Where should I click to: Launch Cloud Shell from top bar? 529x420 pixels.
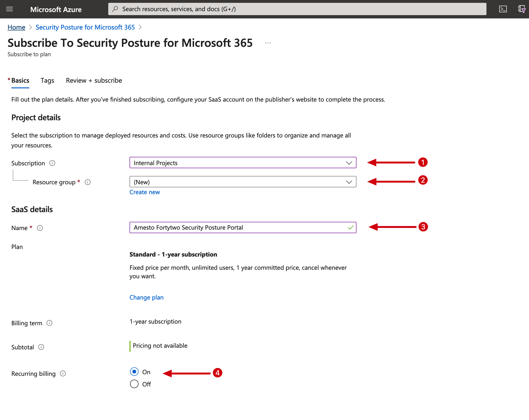click(503, 9)
